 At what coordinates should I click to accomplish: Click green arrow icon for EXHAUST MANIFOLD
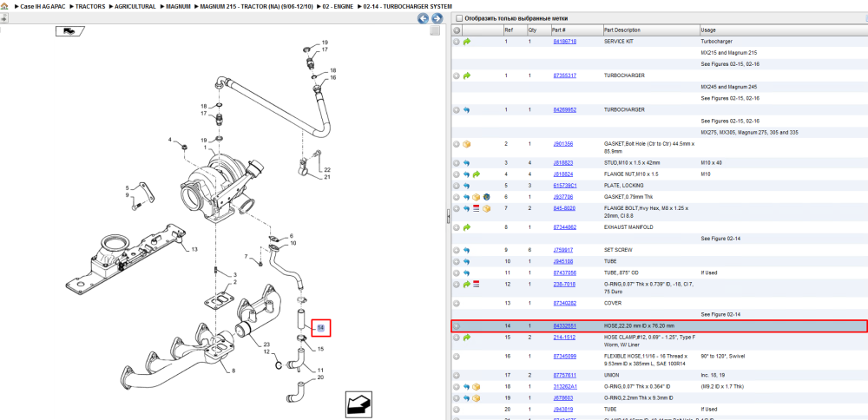click(467, 227)
